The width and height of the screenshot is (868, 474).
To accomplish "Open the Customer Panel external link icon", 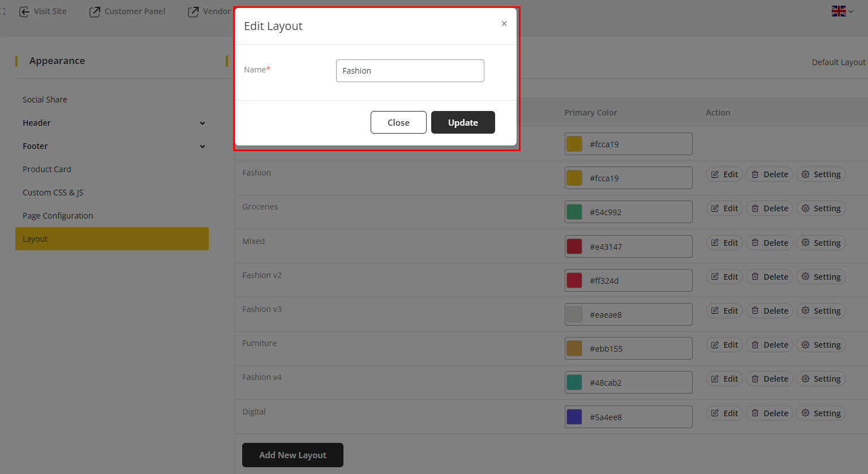I will click(94, 11).
